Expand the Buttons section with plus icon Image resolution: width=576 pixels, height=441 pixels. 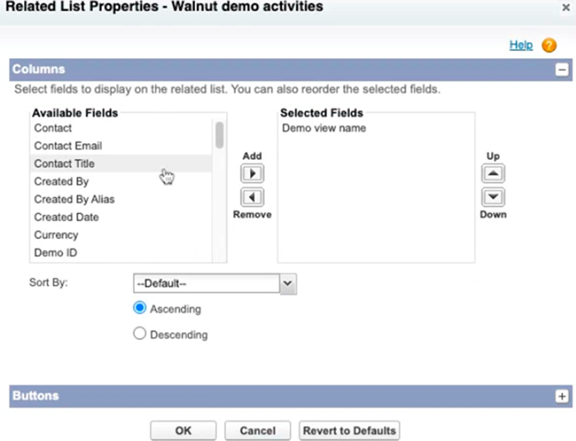[562, 396]
